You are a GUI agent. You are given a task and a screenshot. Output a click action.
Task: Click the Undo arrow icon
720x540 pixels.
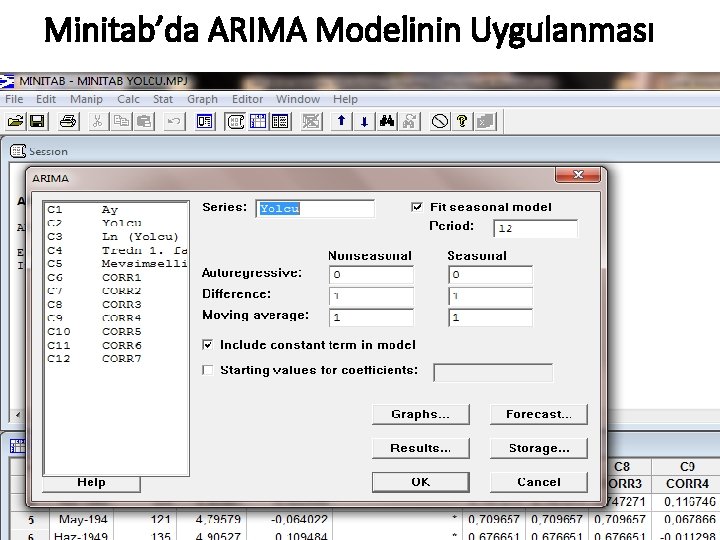point(174,121)
